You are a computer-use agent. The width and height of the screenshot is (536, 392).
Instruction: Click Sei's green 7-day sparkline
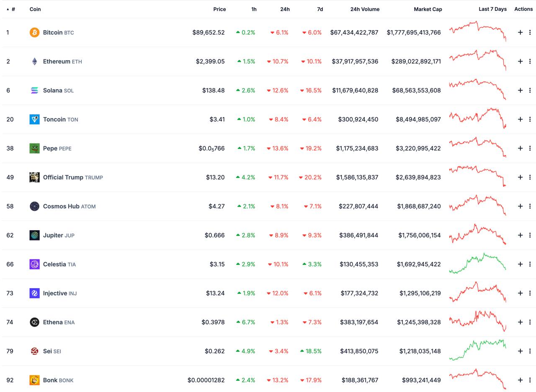[x=477, y=350]
